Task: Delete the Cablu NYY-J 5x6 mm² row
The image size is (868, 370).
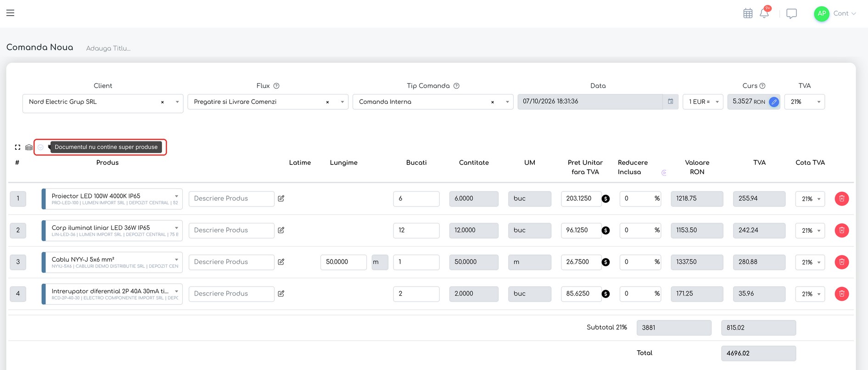Action: (841, 262)
